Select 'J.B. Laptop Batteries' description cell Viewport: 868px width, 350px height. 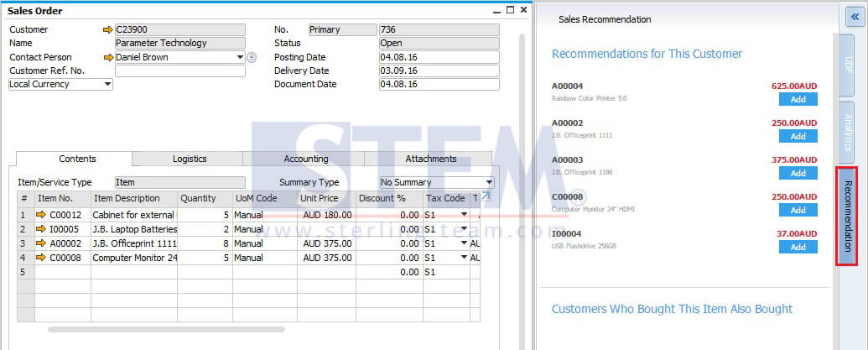[134, 229]
